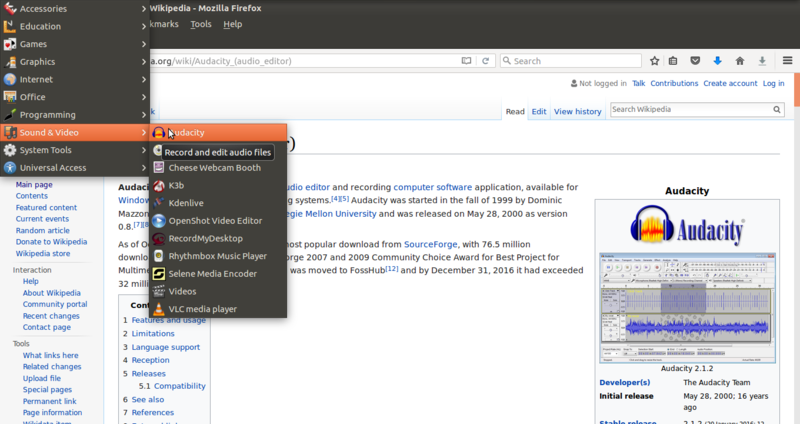Click the System Tools gear icon
The width and height of the screenshot is (800, 424).
pos(10,150)
